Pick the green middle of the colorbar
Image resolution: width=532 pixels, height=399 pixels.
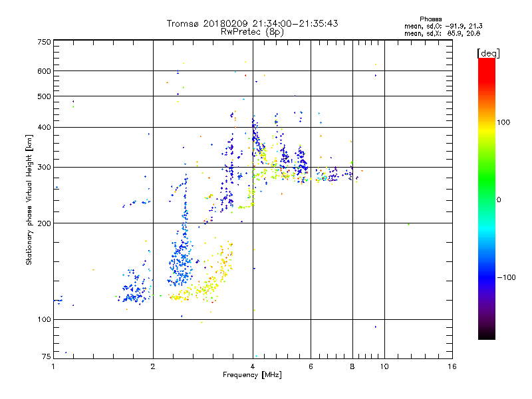[487, 180]
